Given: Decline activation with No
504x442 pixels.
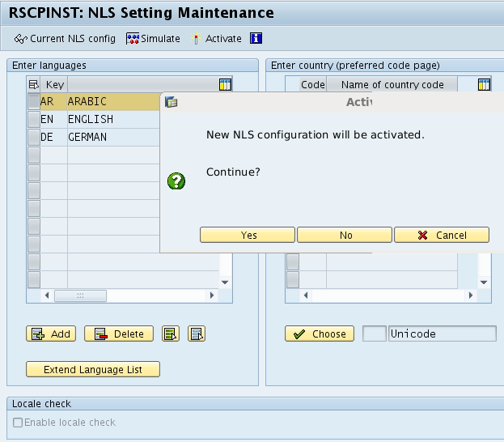Looking at the screenshot, I should 345,235.
